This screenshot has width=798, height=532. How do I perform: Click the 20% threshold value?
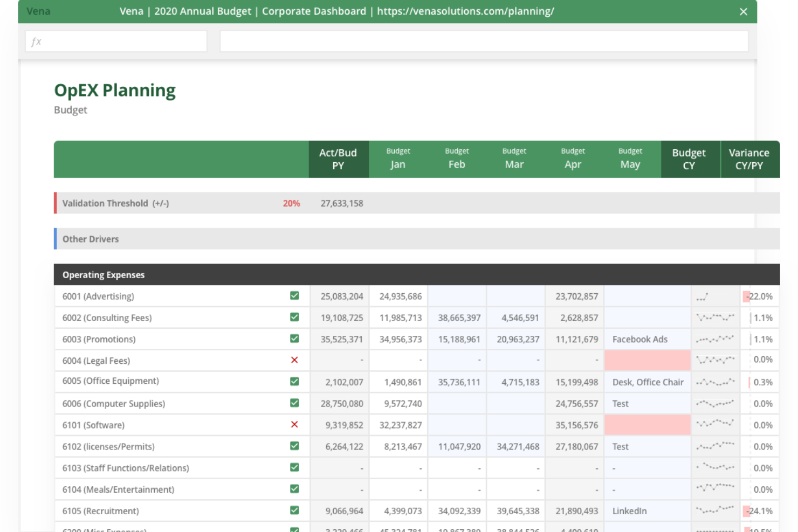[292, 203]
